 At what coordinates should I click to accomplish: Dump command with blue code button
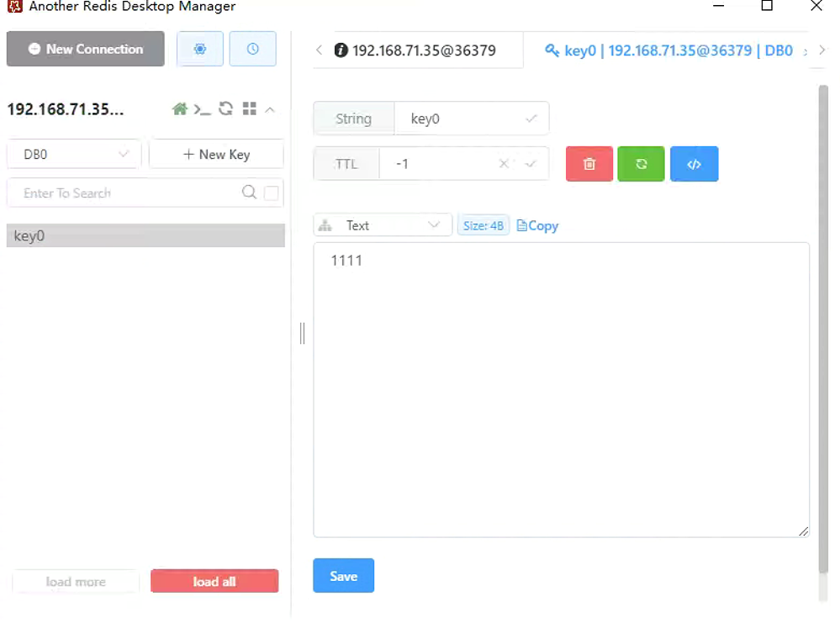[695, 164]
